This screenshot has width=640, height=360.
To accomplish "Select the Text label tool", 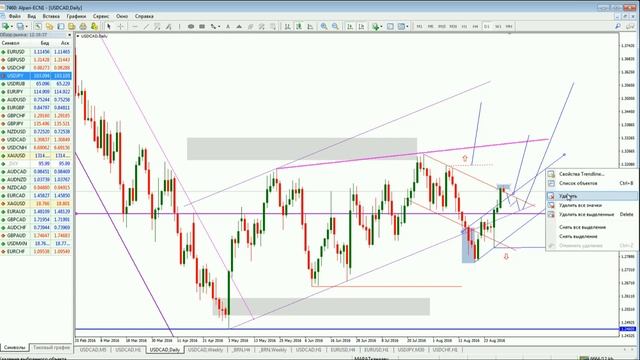I will (228, 26).
